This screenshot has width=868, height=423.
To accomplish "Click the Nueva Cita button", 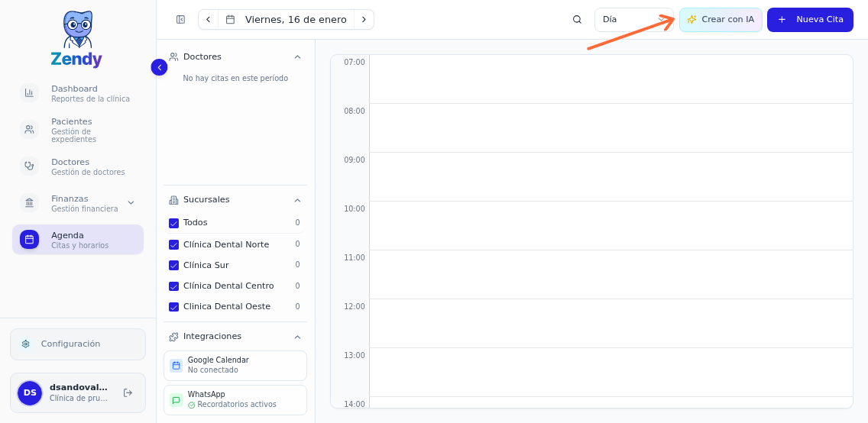I will pos(810,20).
